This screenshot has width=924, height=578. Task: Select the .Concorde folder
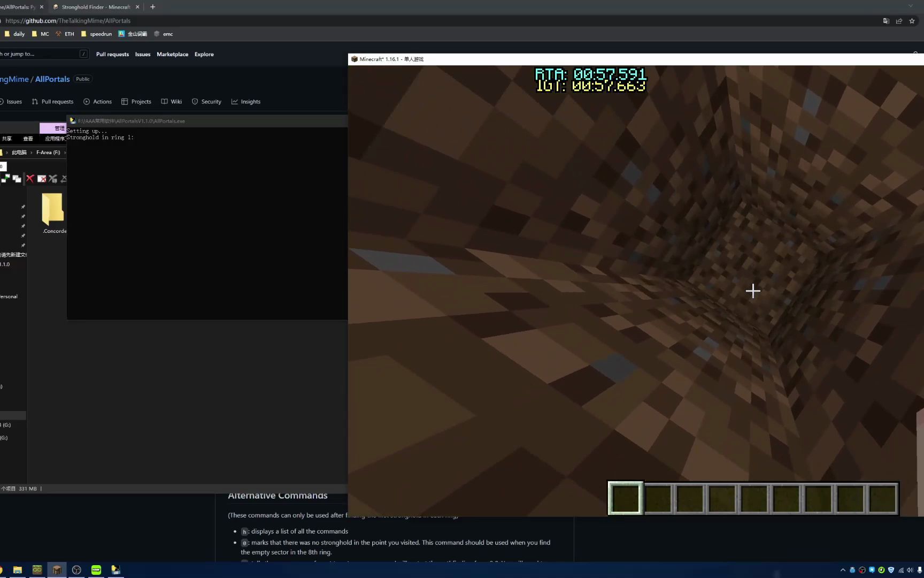click(54, 213)
